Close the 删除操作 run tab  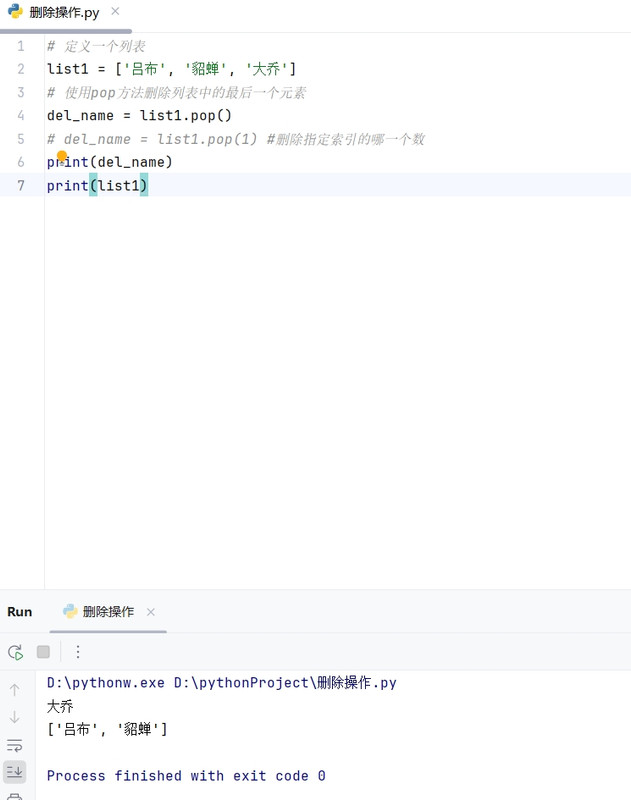click(150, 612)
